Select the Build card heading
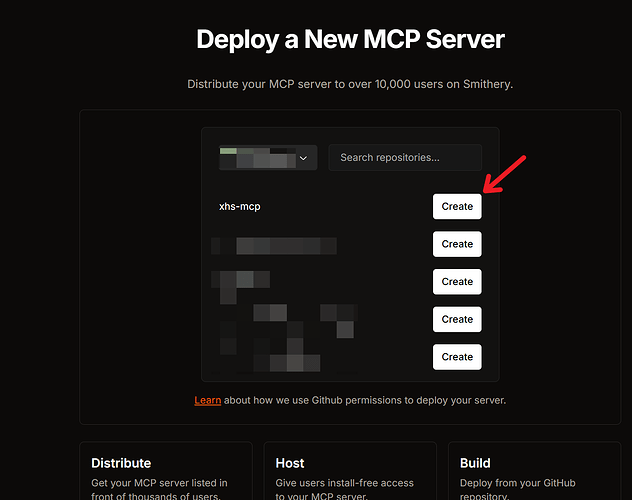 (475, 463)
